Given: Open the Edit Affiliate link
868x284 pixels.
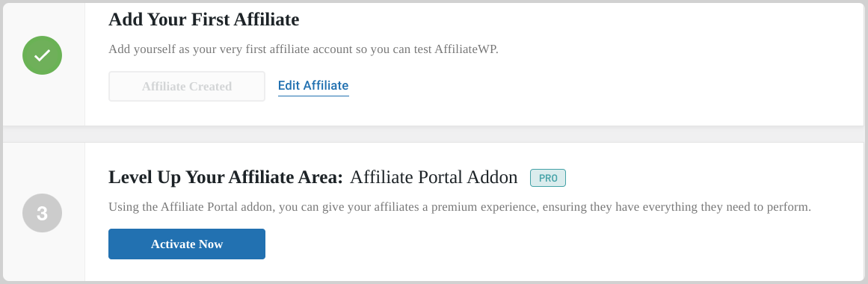Looking at the screenshot, I should pos(313,86).
